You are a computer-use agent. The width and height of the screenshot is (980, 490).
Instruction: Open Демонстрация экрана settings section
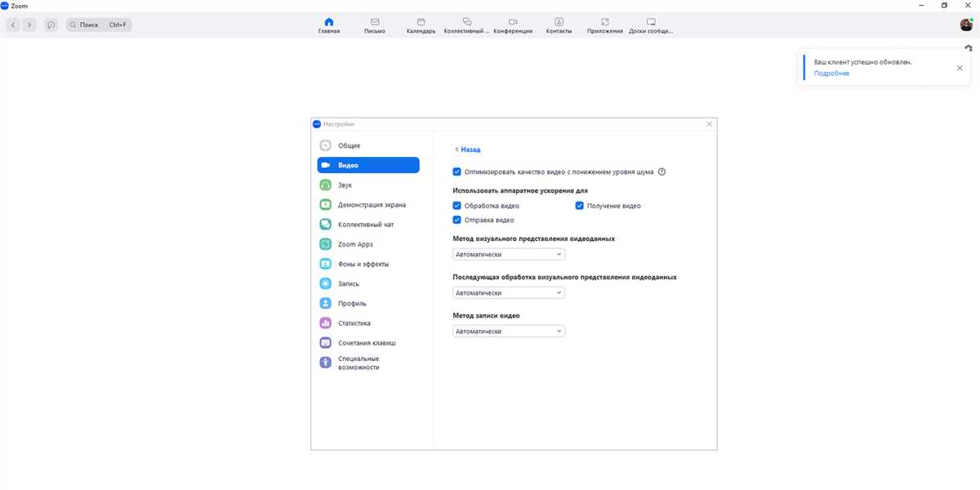click(x=368, y=205)
